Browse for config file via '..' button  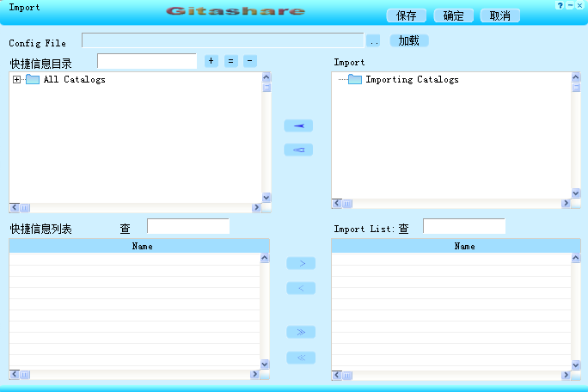pyautogui.click(x=373, y=40)
